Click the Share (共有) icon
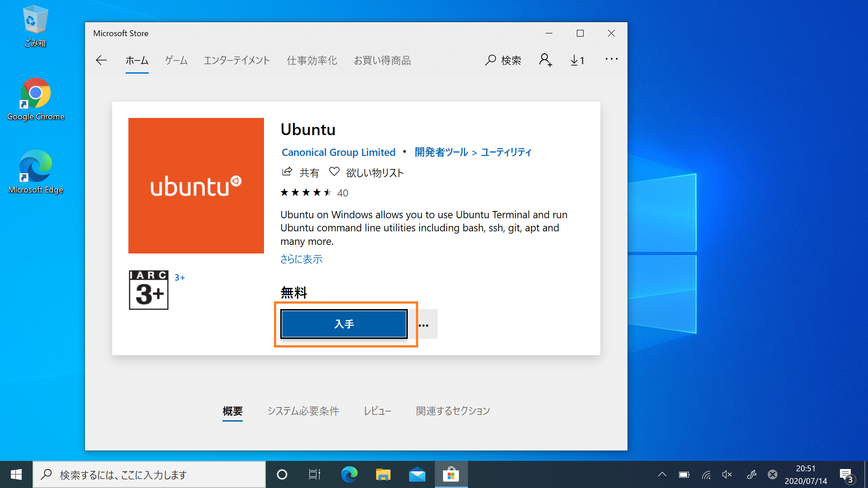The height and width of the screenshot is (488, 868). pyautogui.click(x=287, y=172)
